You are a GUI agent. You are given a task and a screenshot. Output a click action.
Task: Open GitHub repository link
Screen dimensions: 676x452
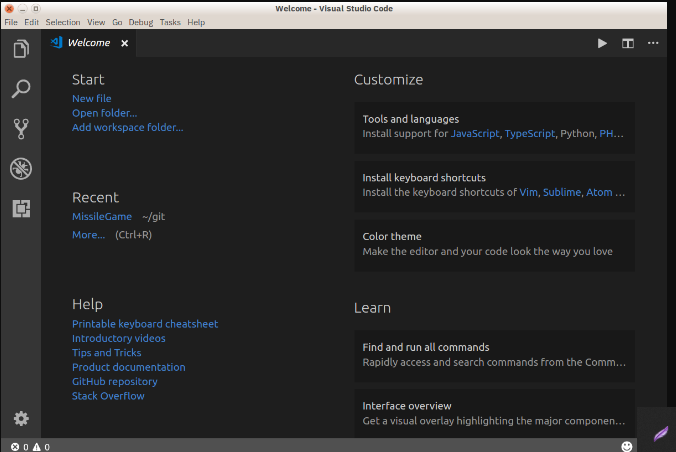[115, 382]
